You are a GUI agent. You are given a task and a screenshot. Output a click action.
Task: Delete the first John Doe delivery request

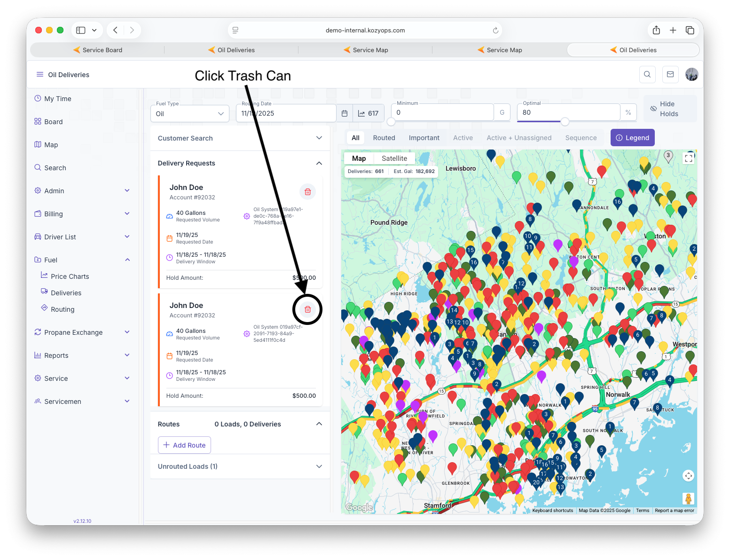307,191
